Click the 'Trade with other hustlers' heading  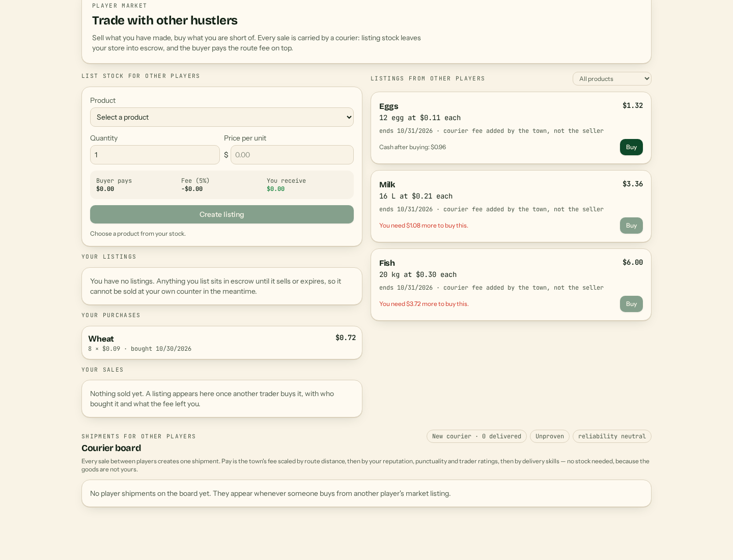point(165,20)
